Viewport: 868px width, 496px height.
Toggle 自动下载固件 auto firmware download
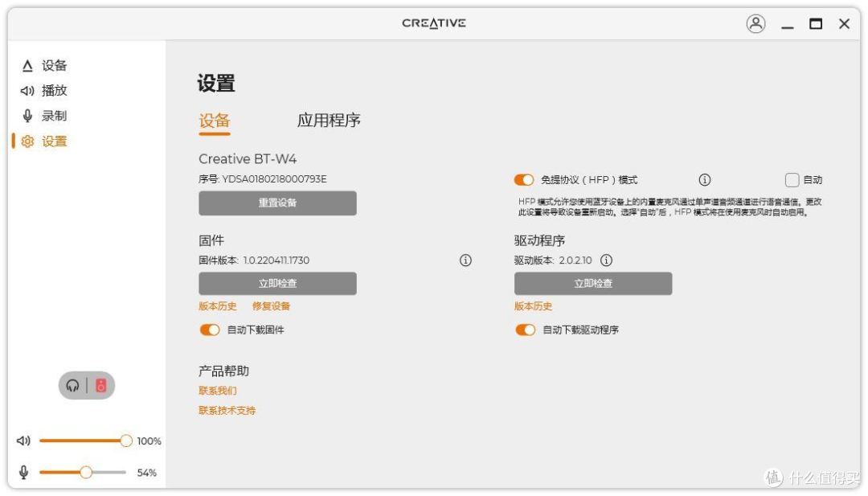210,330
